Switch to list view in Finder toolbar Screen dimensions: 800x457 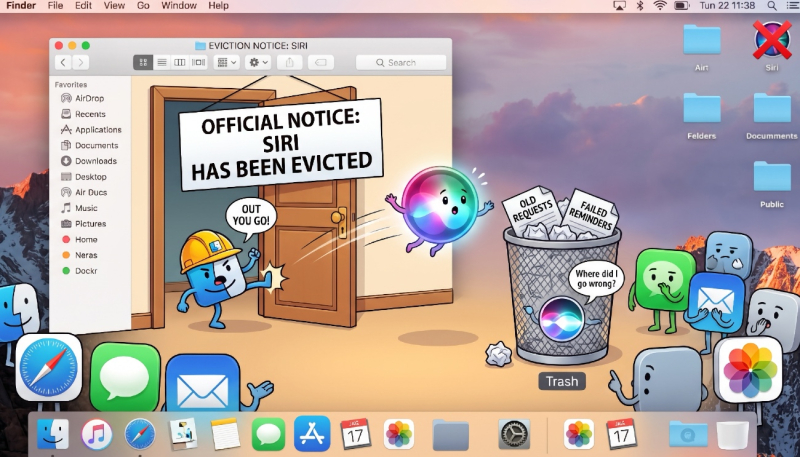[162, 62]
